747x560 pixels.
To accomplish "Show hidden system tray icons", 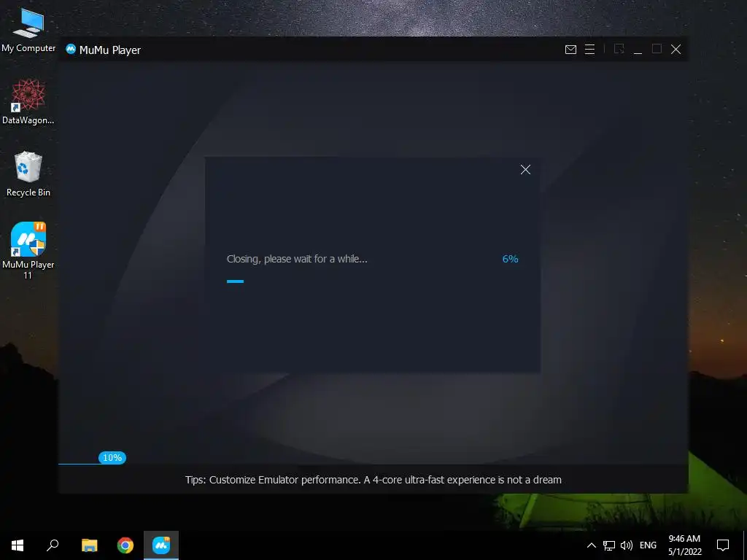I will 591,545.
